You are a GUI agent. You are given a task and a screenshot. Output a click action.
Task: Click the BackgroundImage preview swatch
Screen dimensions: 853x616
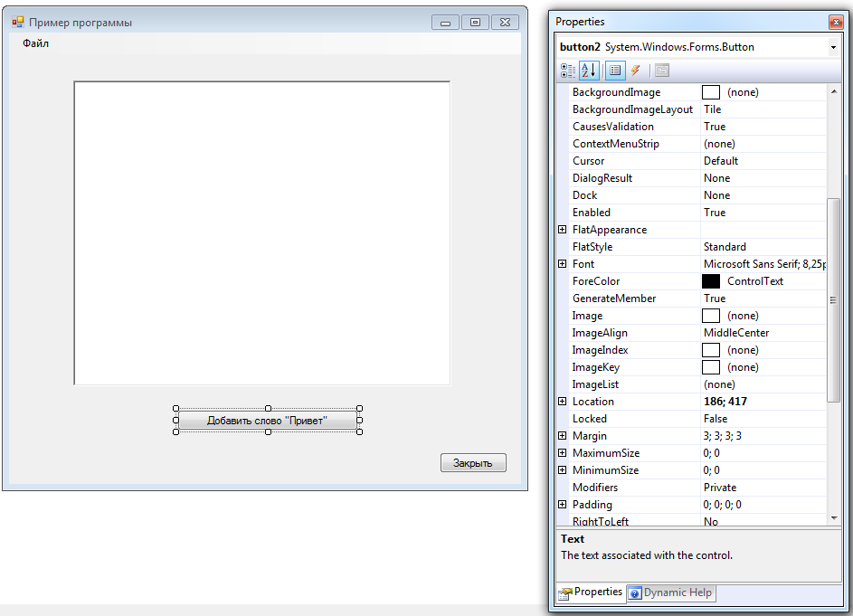pos(710,92)
